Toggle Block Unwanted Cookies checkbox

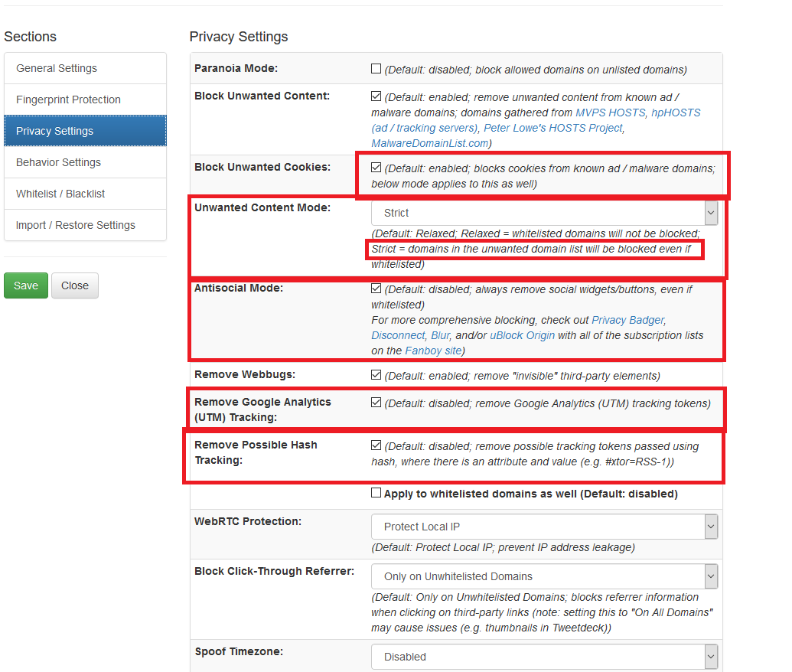376,167
